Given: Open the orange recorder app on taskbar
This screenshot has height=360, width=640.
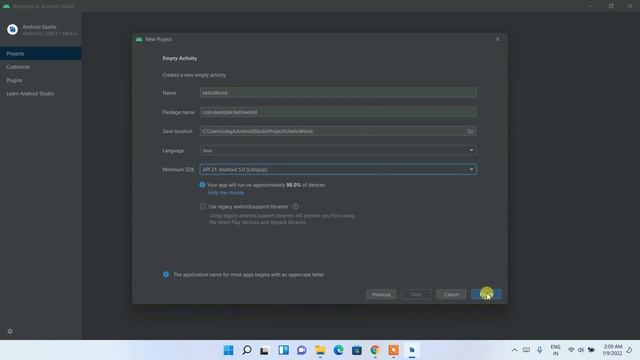Looking at the screenshot, I should pyautogui.click(x=393, y=350).
